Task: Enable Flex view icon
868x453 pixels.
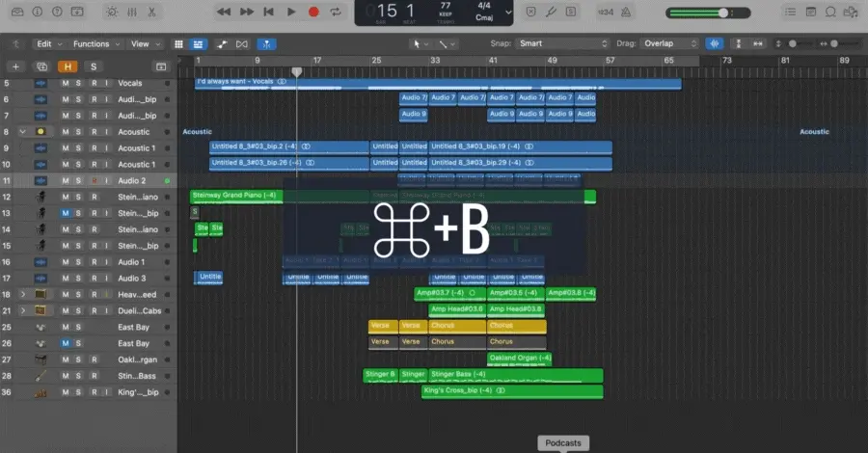Action: [x=242, y=43]
